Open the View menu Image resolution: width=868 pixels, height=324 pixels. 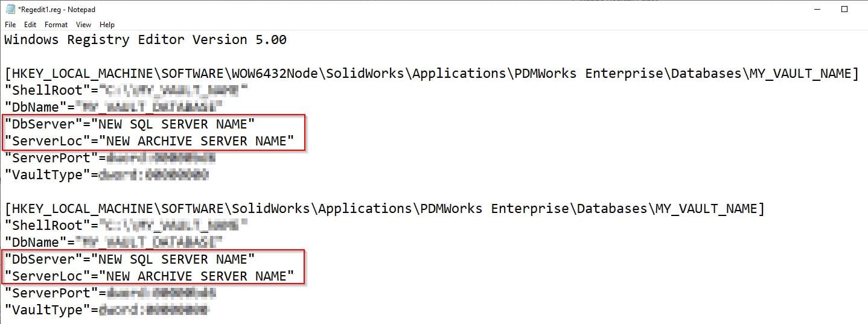coord(83,25)
